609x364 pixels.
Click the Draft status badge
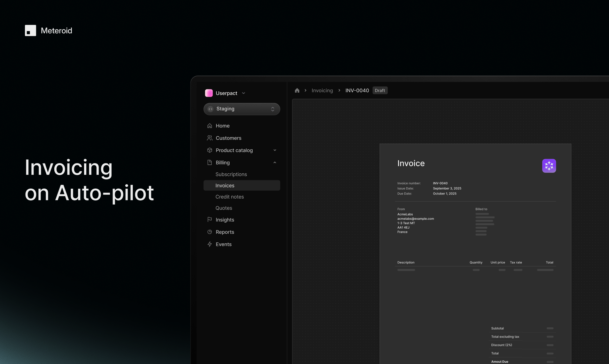click(x=380, y=91)
